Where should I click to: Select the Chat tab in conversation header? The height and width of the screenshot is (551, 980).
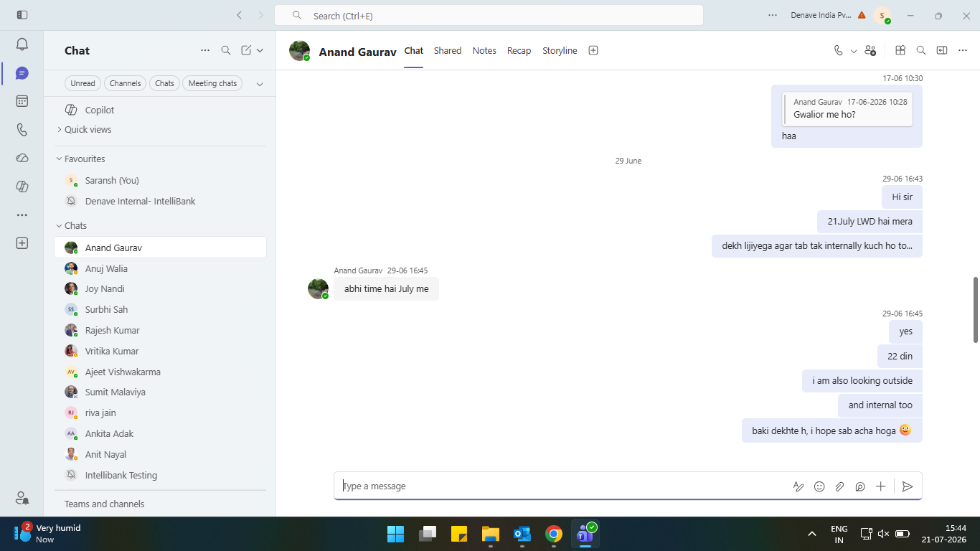[x=414, y=50]
